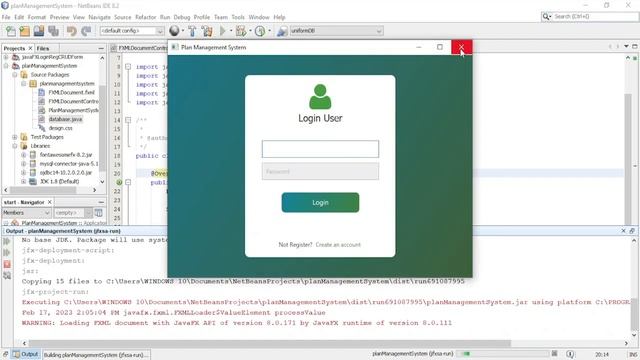
Task: Close the Navigator panel with its X
Action: click(49, 202)
